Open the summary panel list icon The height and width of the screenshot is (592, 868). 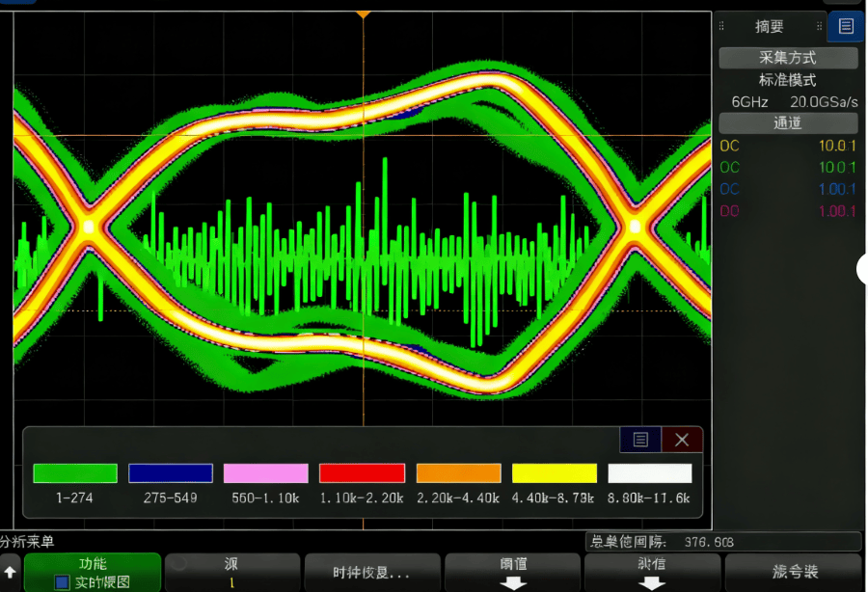pos(846,27)
